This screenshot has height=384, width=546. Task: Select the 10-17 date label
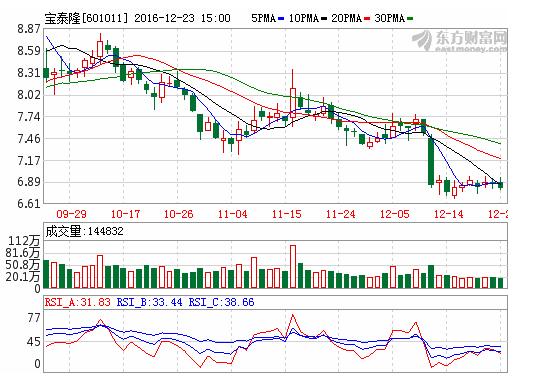click(125, 214)
